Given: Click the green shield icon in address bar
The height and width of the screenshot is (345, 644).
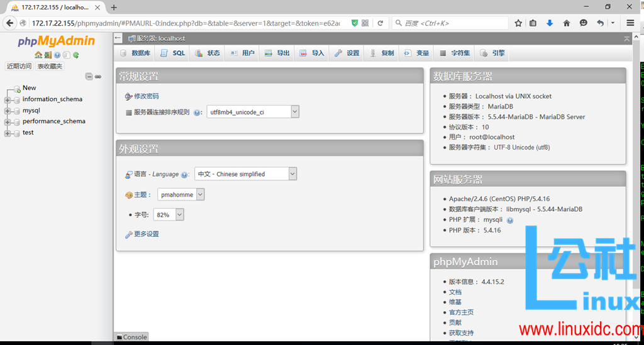Looking at the screenshot, I should (x=355, y=23).
